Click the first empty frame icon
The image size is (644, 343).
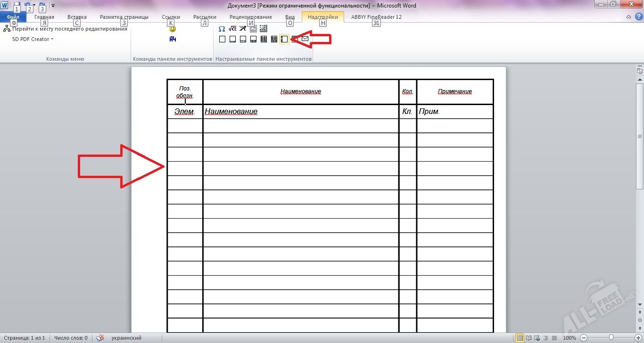coord(222,39)
